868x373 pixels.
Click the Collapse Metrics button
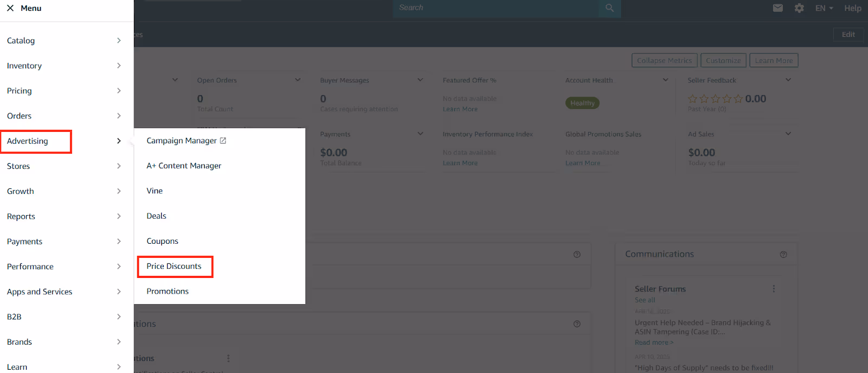[x=665, y=60]
